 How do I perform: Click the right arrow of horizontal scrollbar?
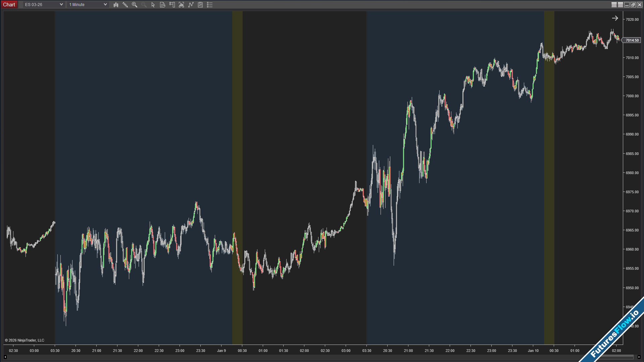click(639, 357)
